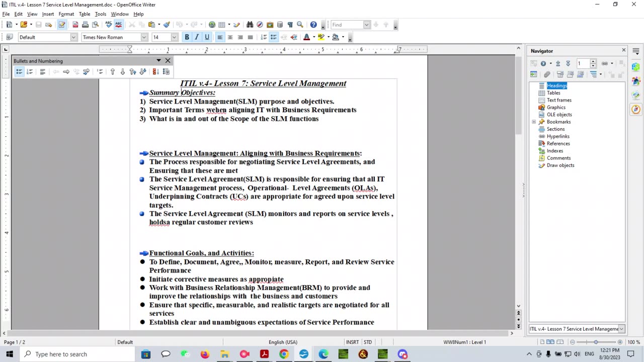Click the Hyperlink globe icon
This screenshot has height=362, width=644.
212,24
